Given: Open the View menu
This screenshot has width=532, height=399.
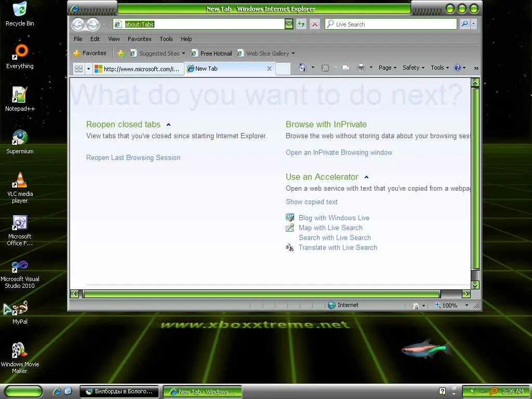Looking at the screenshot, I should pos(114,39).
